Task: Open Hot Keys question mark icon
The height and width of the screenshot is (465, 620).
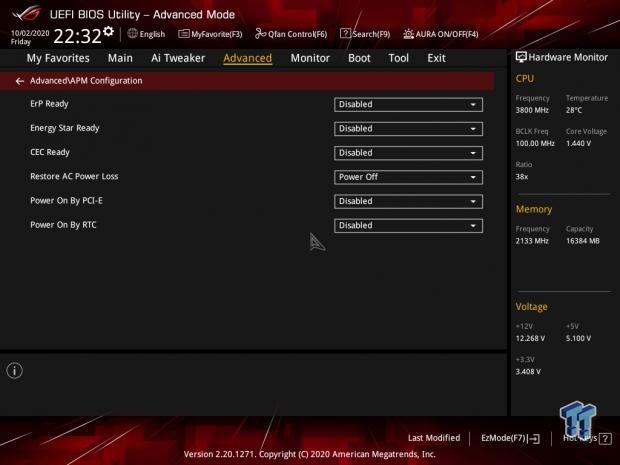Action: tap(605, 439)
